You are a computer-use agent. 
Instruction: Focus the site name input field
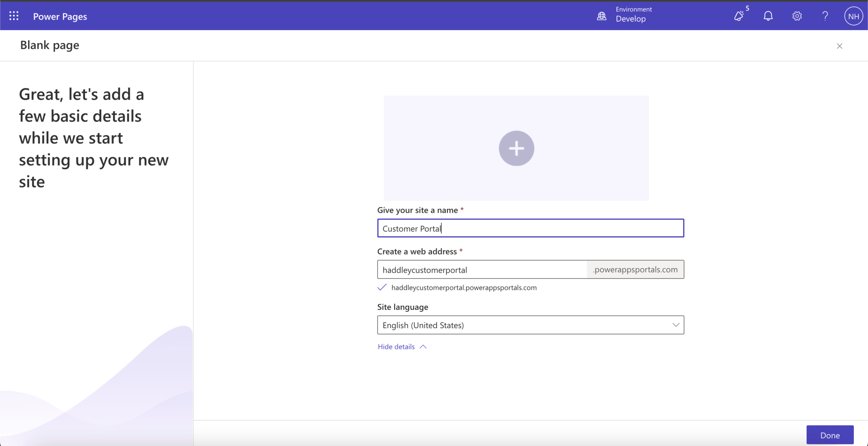530,228
